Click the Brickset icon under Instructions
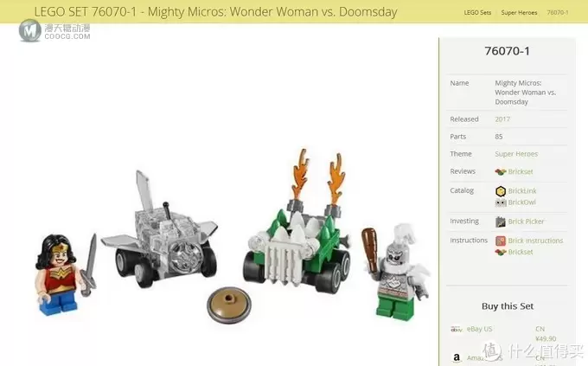 (501, 253)
